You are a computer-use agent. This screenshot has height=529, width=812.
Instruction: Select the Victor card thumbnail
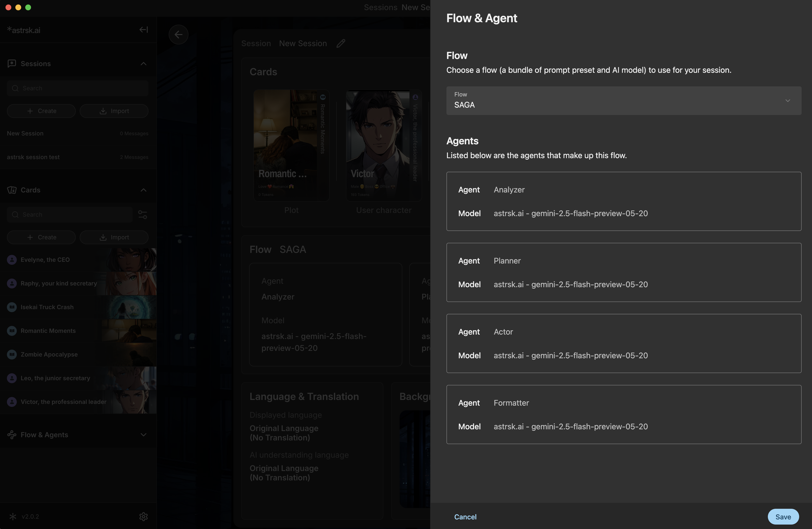pyautogui.click(x=384, y=145)
